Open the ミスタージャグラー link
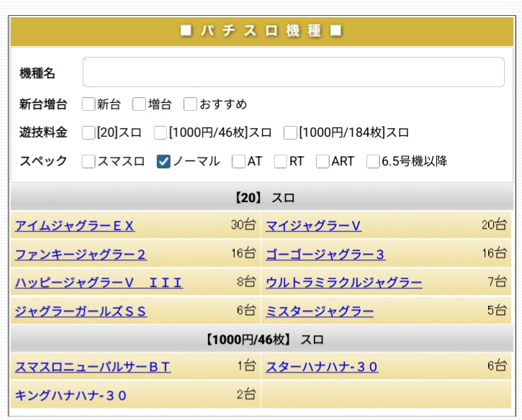This screenshot has height=420, width=522. click(320, 311)
